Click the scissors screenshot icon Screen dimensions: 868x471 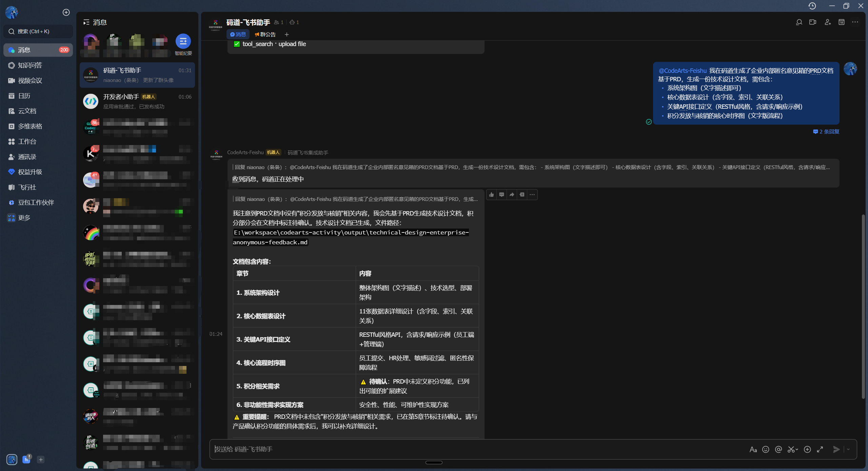click(x=791, y=450)
